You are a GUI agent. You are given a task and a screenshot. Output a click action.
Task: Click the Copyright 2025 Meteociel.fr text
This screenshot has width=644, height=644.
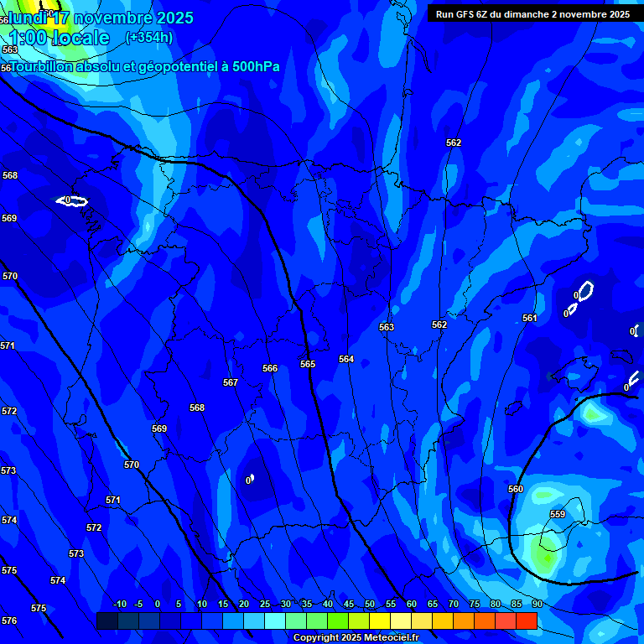(x=356, y=637)
